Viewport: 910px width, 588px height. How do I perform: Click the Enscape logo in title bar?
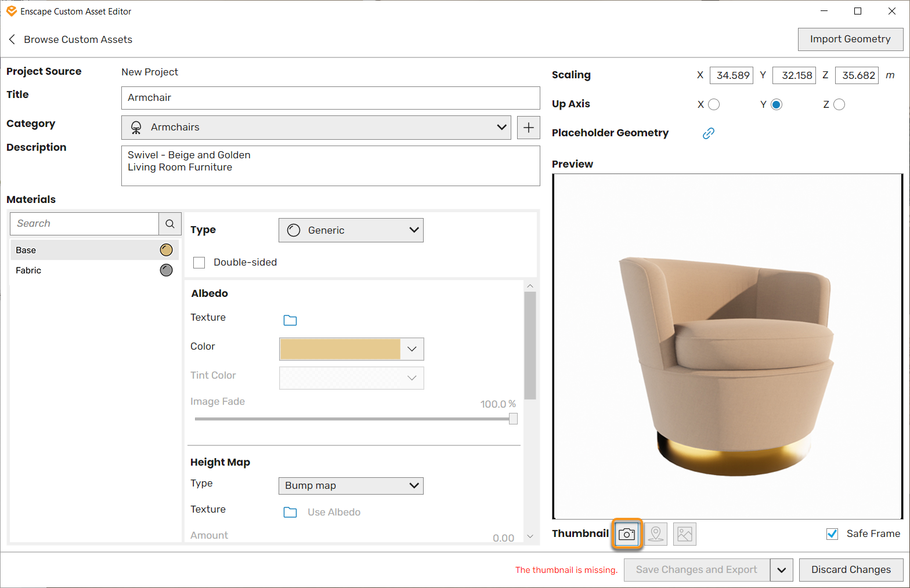11,11
